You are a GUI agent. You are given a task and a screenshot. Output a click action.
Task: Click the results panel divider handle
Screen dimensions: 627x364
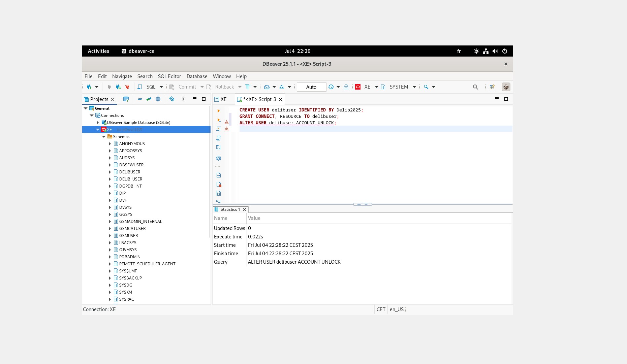pos(363,204)
